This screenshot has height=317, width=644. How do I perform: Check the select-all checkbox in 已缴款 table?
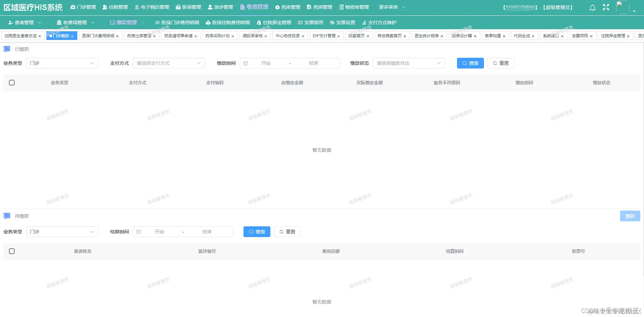12,83
